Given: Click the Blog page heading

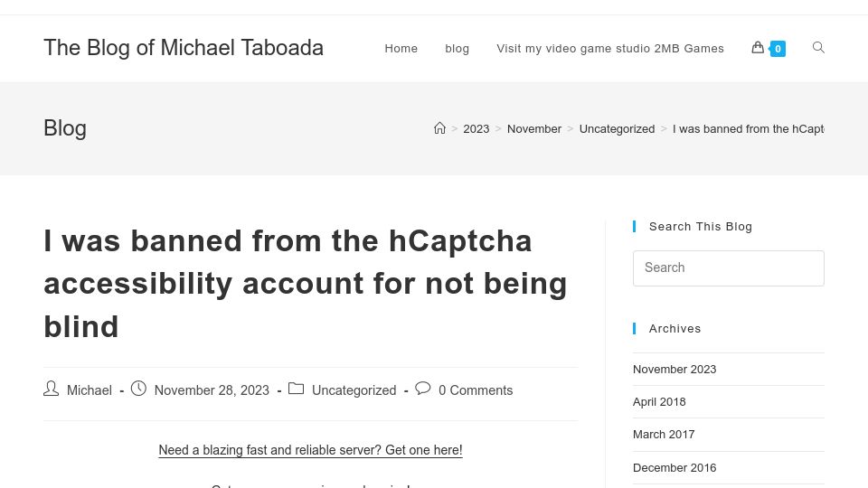Looking at the screenshot, I should [65, 128].
